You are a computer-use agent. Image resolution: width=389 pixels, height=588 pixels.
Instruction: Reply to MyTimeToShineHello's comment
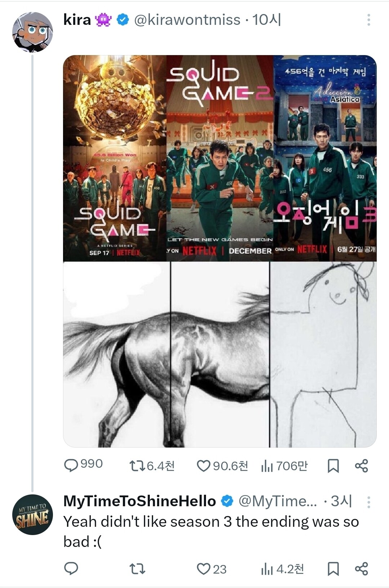coord(71,569)
